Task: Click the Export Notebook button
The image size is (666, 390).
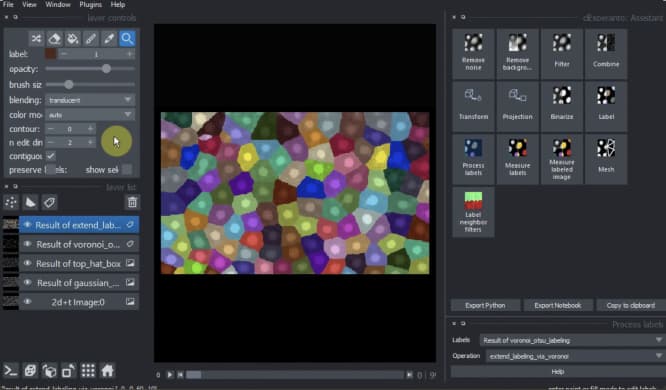Action: coord(558,305)
